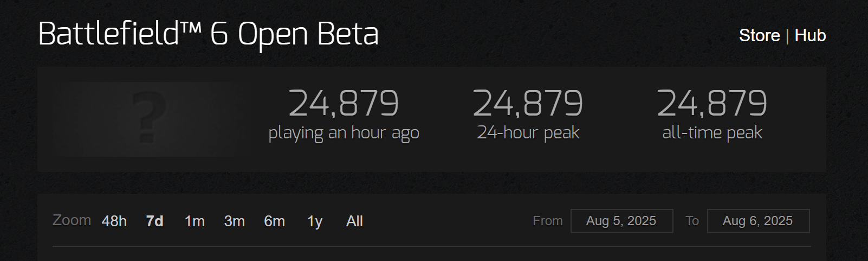Viewport: 868px width, 261px height.
Task: Click the To label beside date field
Action: tap(692, 221)
